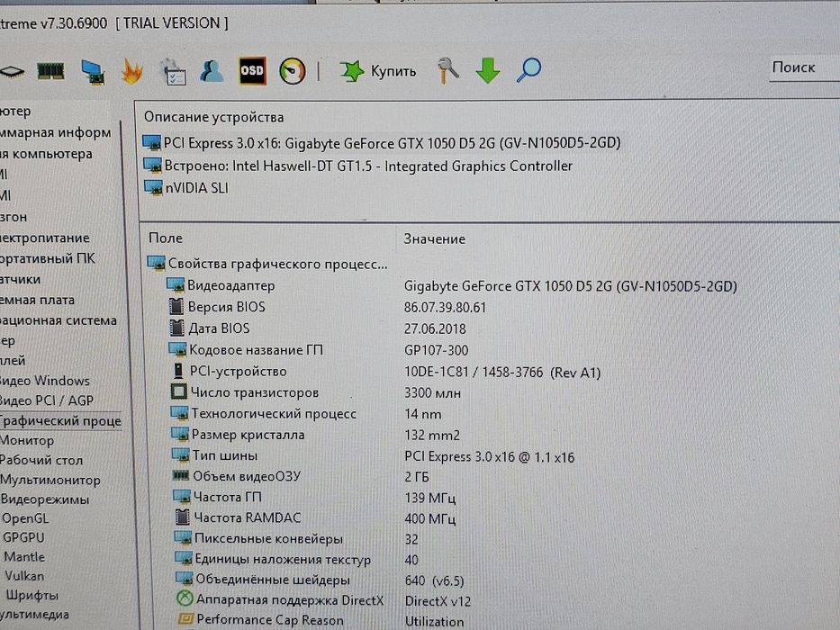Open the Операционная система sidebar category

pyautogui.click(x=59, y=320)
